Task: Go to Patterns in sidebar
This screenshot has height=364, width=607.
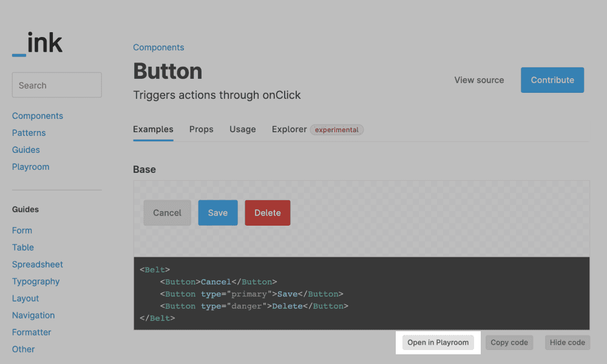Action: click(29, 133)
